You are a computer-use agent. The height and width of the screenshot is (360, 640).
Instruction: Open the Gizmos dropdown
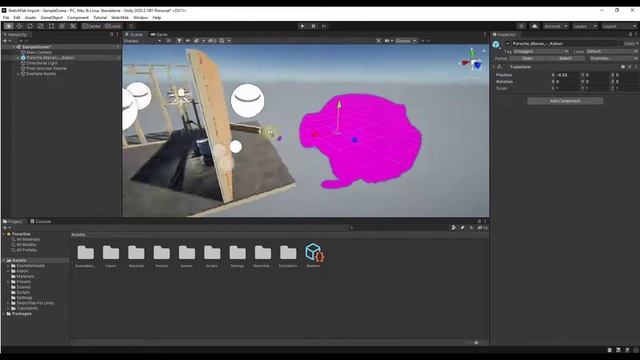(x=406, y=41)
